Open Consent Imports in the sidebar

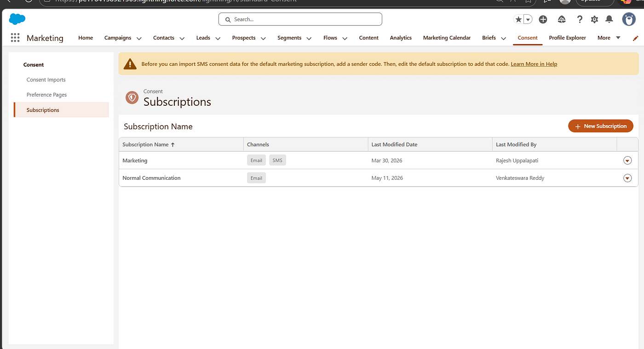click(46, 80)
